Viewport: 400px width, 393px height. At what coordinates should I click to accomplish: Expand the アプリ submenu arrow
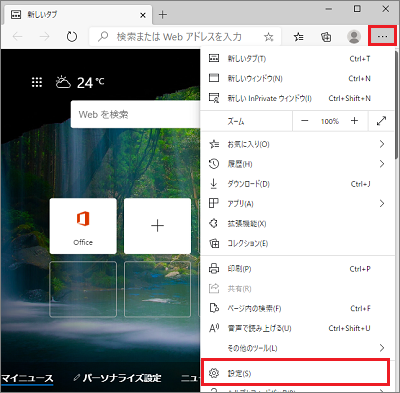[382, 203]
